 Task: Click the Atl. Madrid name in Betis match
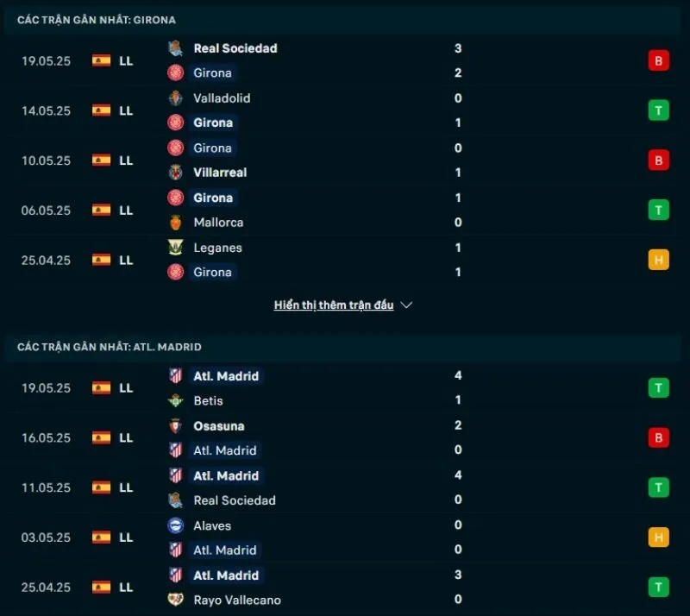pos(226,376)
